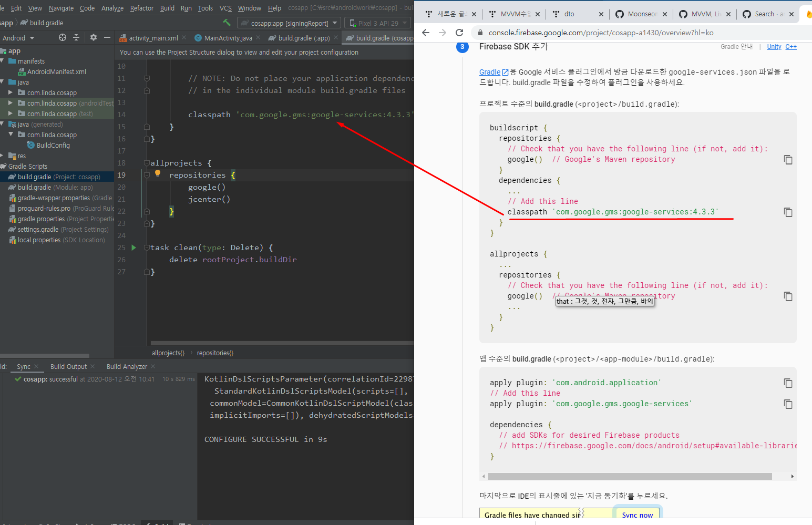Click the locate target icon in the Project panel

tap(63, 37)
